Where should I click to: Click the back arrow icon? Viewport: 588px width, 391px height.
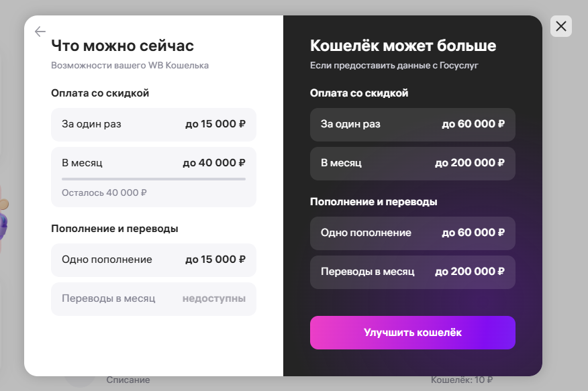[x=40, y=32]
